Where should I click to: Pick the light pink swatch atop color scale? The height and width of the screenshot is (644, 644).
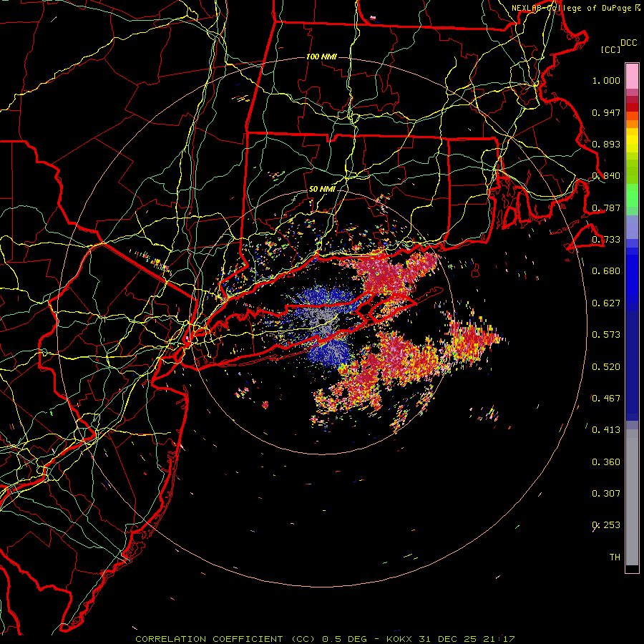[632, 77]
